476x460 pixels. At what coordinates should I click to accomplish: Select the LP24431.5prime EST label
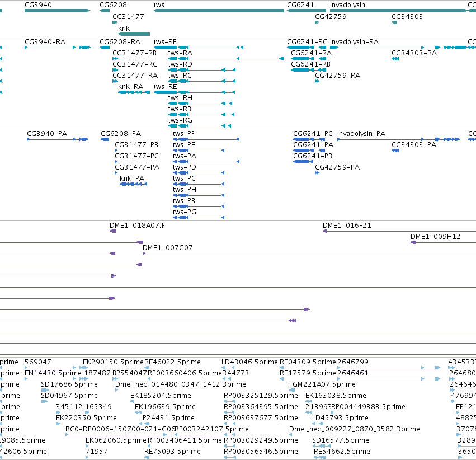pyautogui.click(x=167, y=418)
